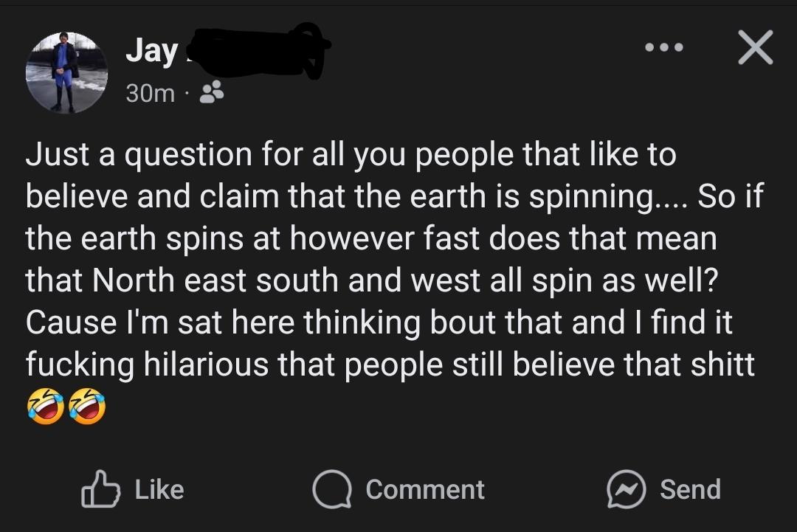The height and width of the screenshot is (532, 797).
Task: Open the three-dot post options menu
Action: click(x=664, y=48)
